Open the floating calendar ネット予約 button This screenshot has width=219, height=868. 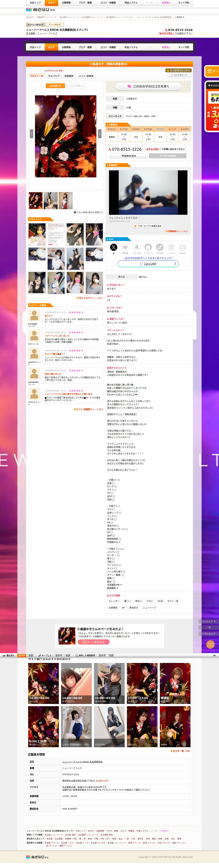click(x=212, y=71)
